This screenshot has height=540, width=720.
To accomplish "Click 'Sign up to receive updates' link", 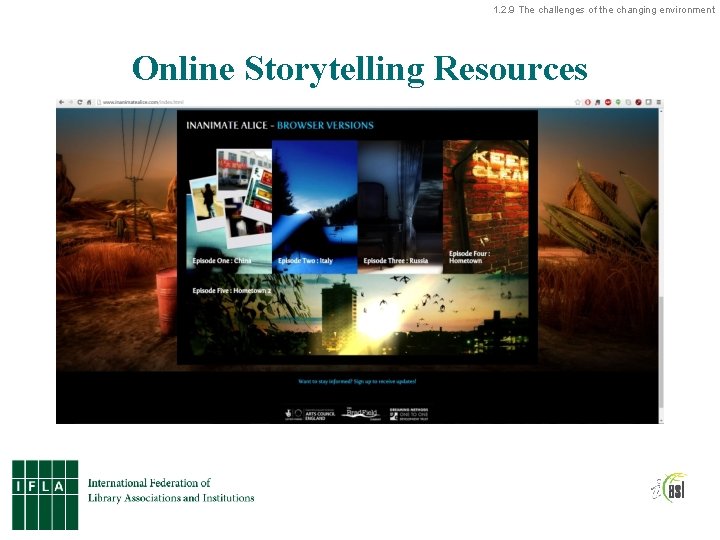I will coord(385,381).
